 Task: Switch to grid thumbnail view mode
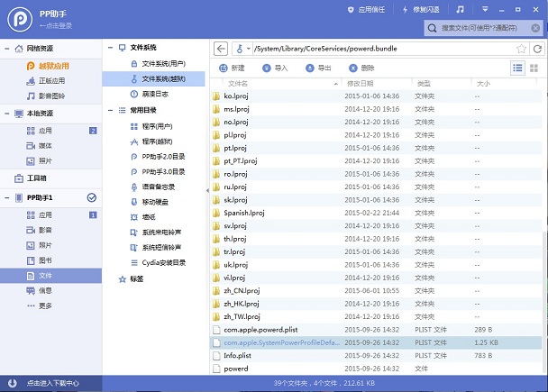pyautogui.click(x=535, y=68)
